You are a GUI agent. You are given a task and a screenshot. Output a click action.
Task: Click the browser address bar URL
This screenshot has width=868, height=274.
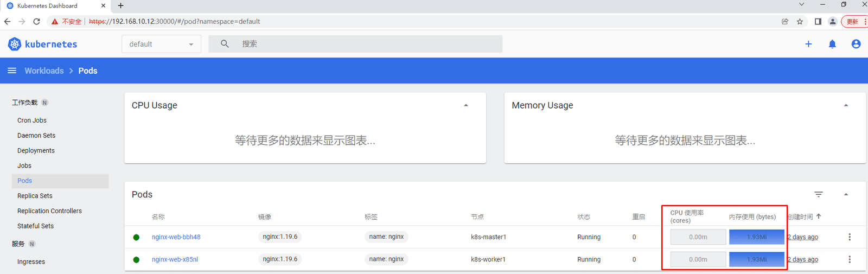(x=175, y=22)
